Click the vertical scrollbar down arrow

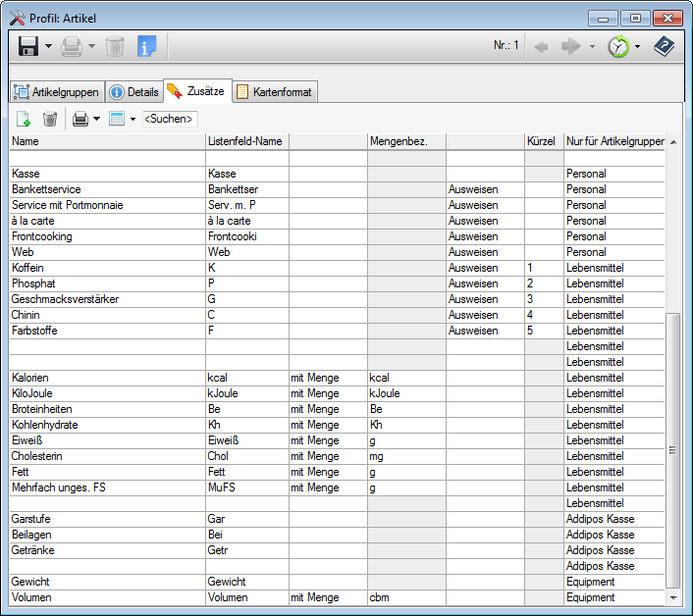click(673, 597)
